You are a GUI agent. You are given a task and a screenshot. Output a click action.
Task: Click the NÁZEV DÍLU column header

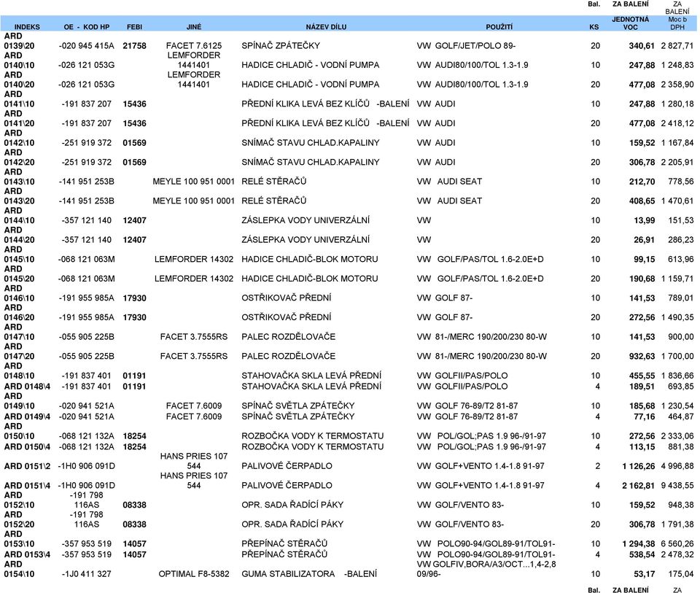tap(326, 27)
